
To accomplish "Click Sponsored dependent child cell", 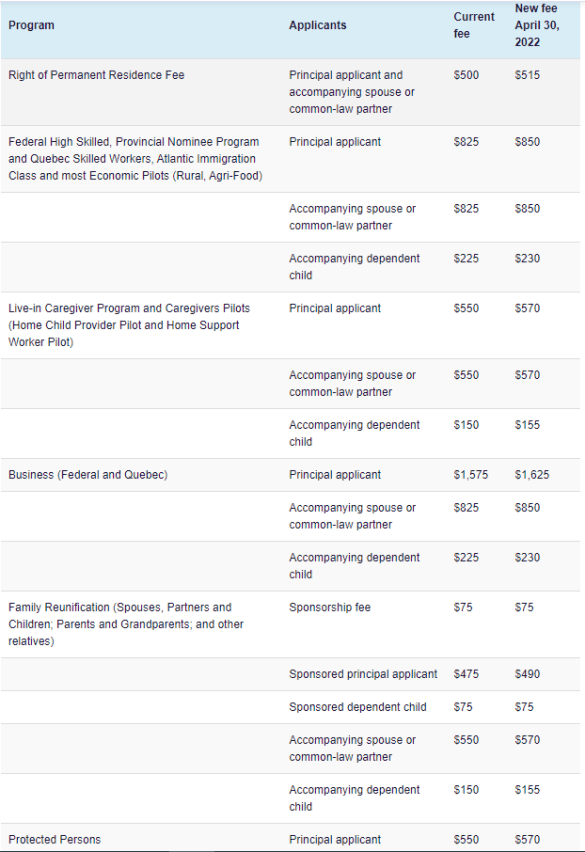I will point(357,707).
